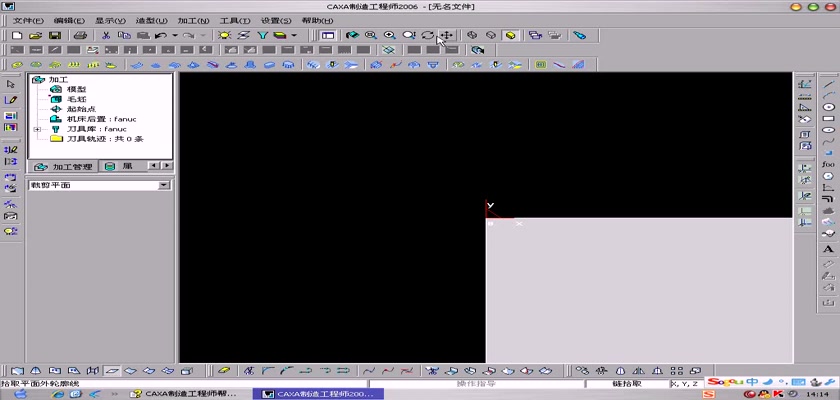Click the Copy icon in the toolbar
The width and height of the screenshot is (840, 400).
124,35
